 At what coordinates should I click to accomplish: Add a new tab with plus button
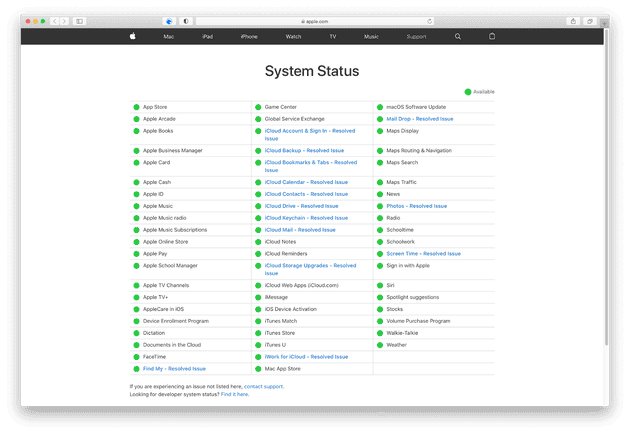tap(604, 23)
